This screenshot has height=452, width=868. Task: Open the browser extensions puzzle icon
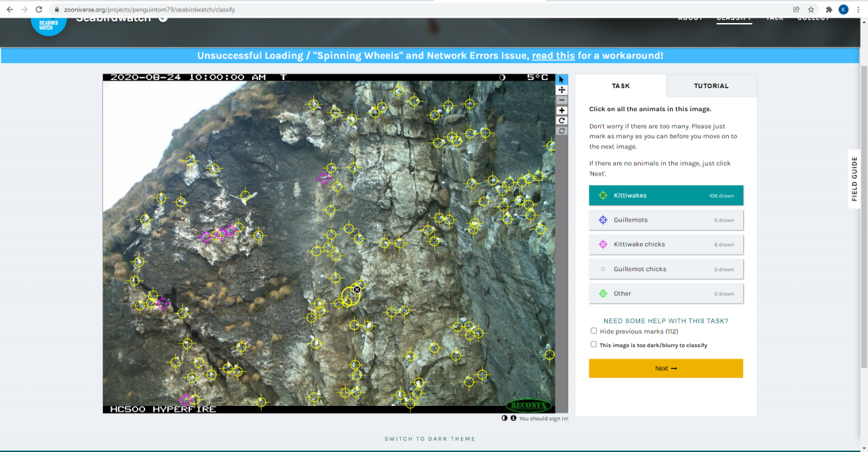coord(829,9)
